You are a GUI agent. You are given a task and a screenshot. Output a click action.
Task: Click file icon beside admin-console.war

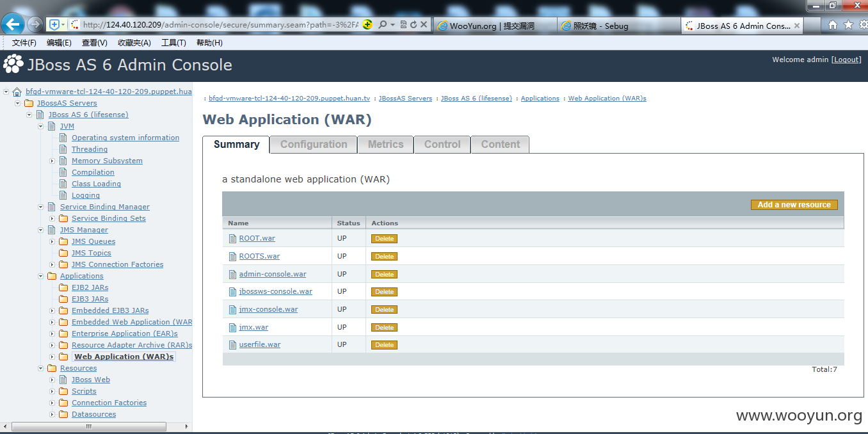point(233,275)
